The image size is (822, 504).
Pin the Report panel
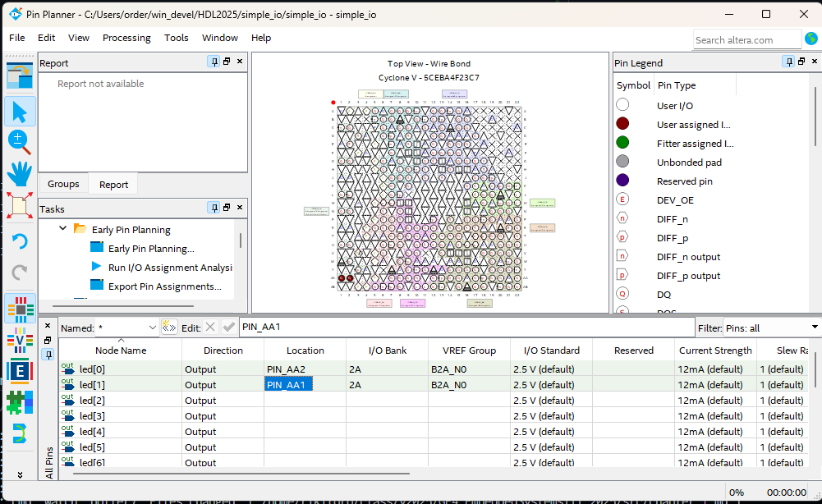[214, 62]
